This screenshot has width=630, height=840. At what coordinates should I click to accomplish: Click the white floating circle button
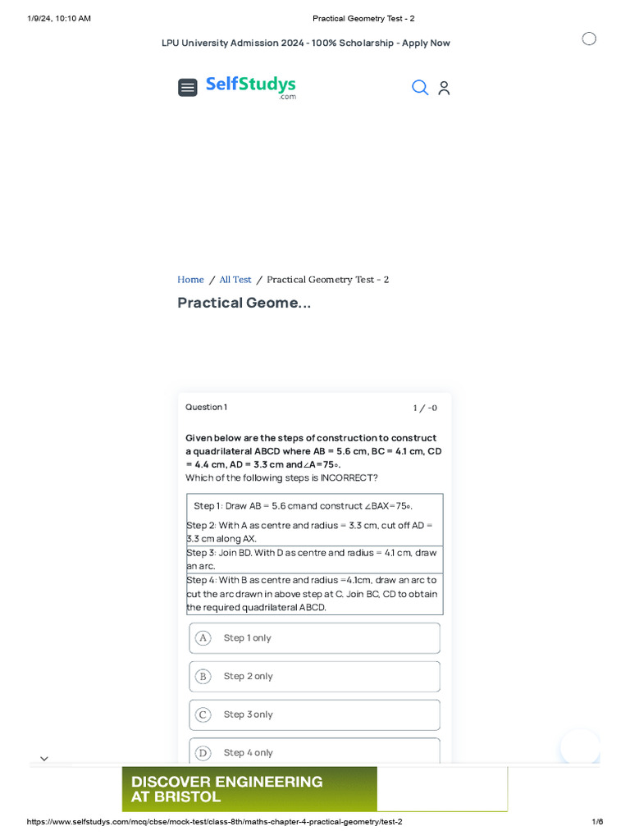580,747
